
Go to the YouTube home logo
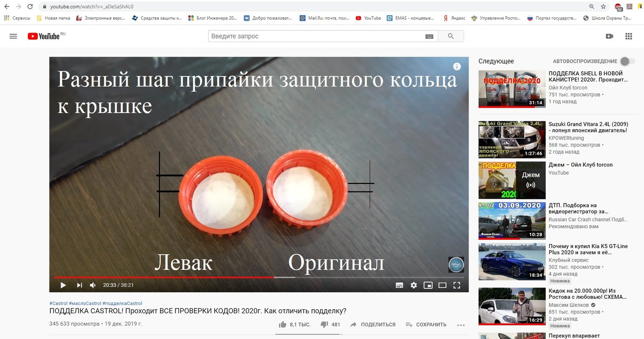point(43,36)
